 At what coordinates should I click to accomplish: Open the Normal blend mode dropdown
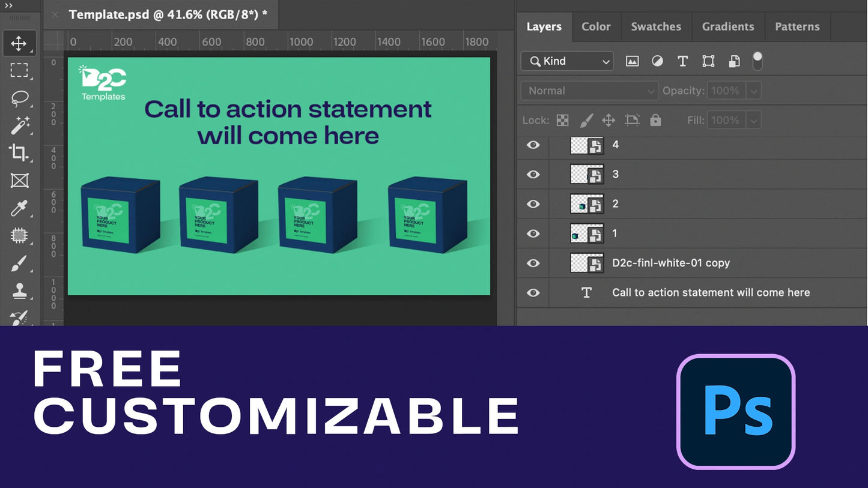(x=589, y=91)
